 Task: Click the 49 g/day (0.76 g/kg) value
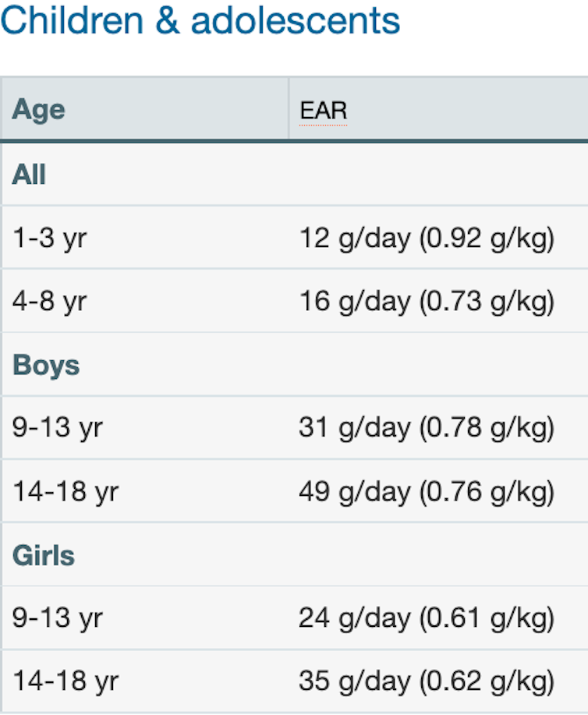(x=427, y=491)
